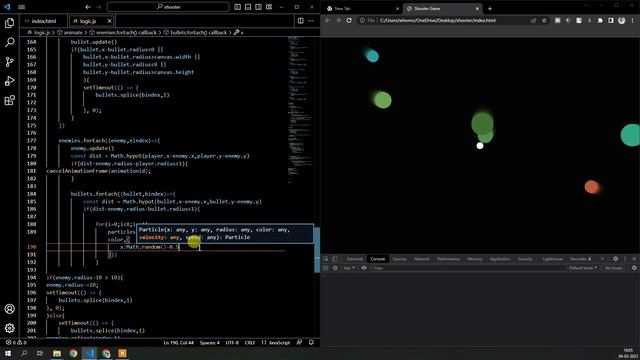
Task: Open the VS Code Search view
Action: [x=9, y=42]
